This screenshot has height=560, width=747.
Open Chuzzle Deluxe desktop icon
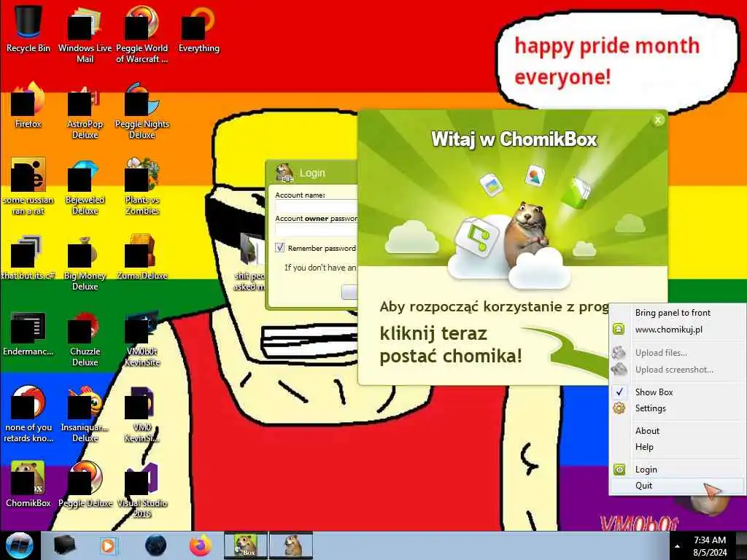(85, 338)
